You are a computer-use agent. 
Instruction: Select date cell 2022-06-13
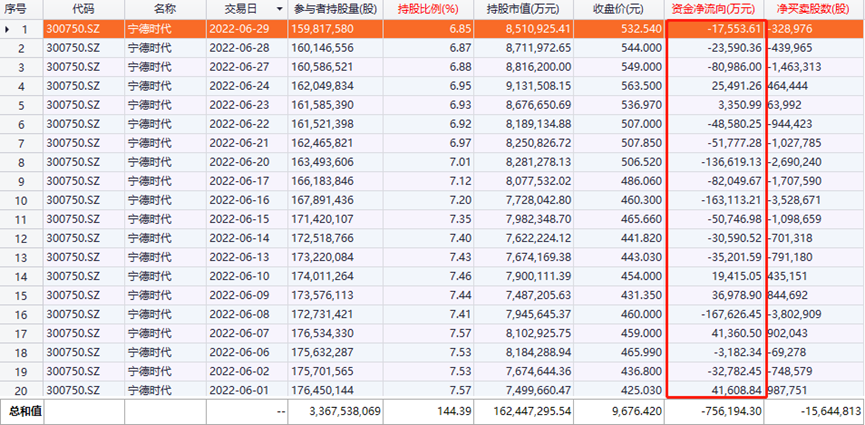(x=238, y=257)
